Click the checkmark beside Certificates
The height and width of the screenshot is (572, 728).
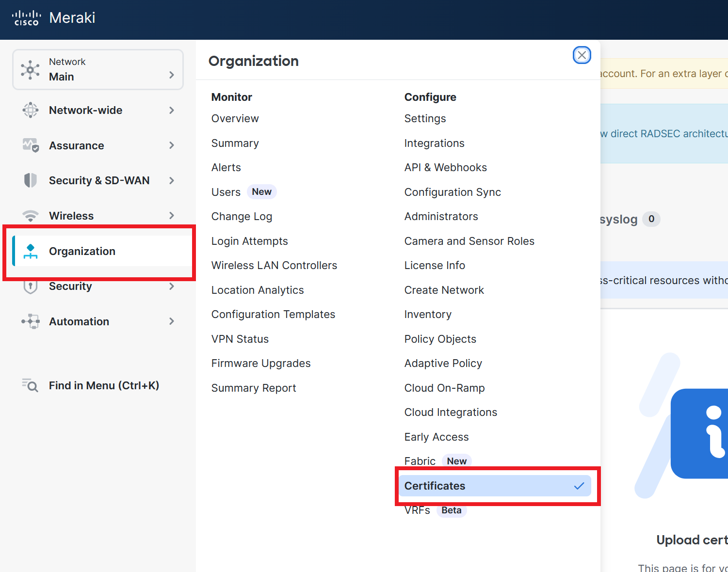click(x=579, y=486)
